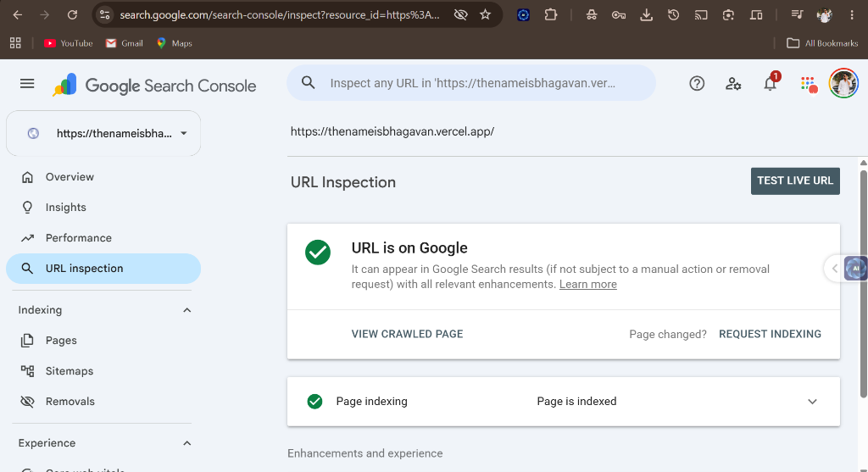
Task: Open the split screen icon in toolbar
Action: (x=755, y=15)
